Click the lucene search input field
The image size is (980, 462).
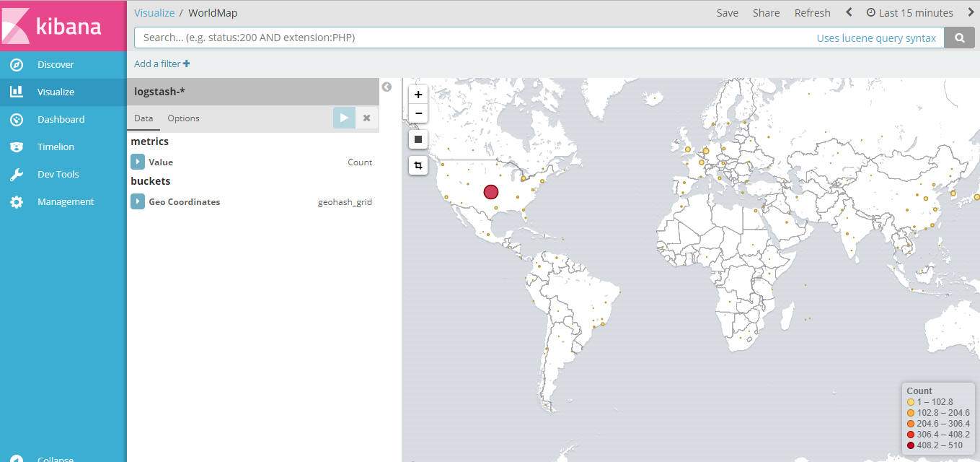pyautogui.click(x=469, y=38)
